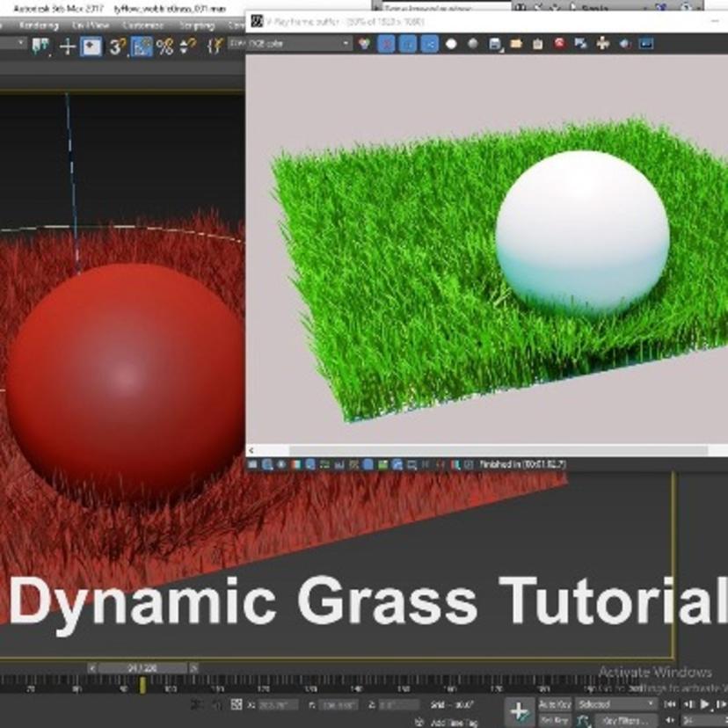This screenshot has height=728, width=728.
Task: Click the Auto Key button
Action: [x=554, y=704]
